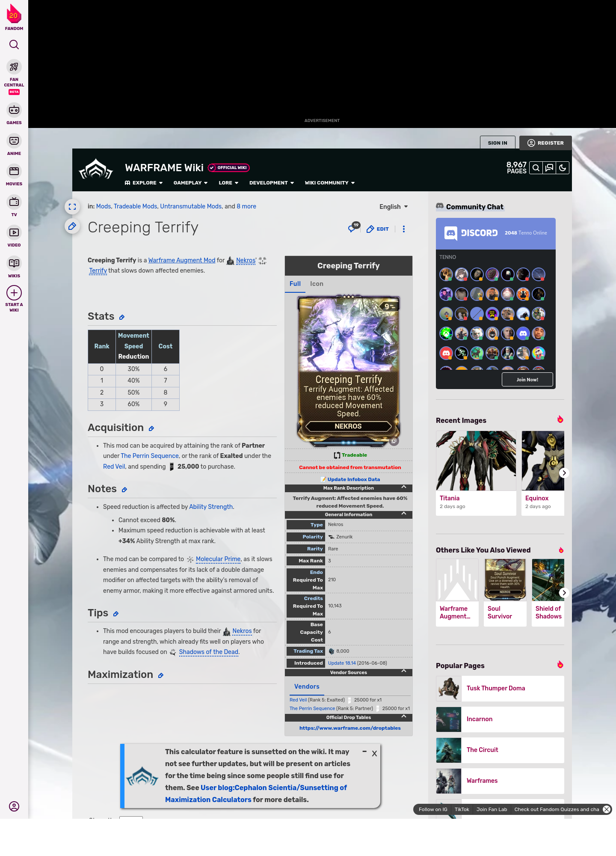Switch to the Icon image tab
616x856 pixels.
(317, 284)
